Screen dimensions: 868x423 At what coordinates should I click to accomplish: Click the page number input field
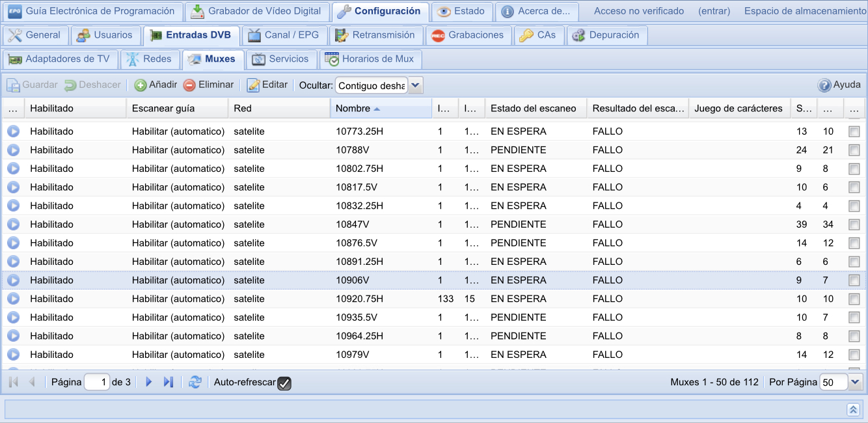click(96, 383)
